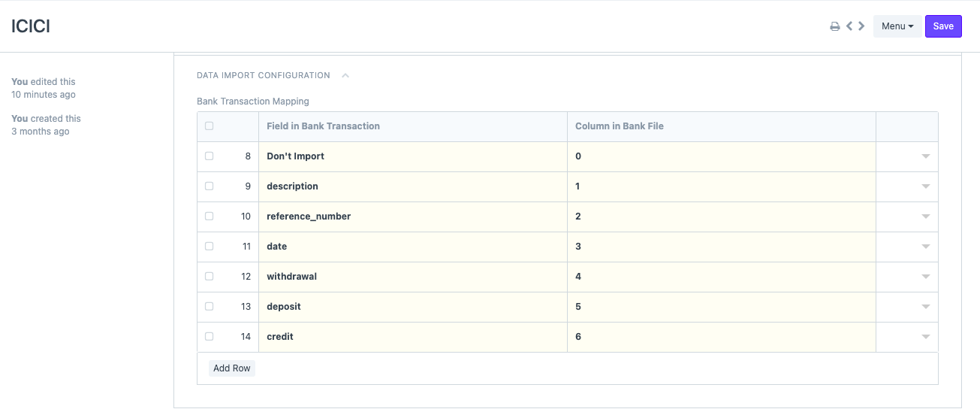Select checkbox for description row
This screenshot has width=980, height=409.
[x=209, y=186]
